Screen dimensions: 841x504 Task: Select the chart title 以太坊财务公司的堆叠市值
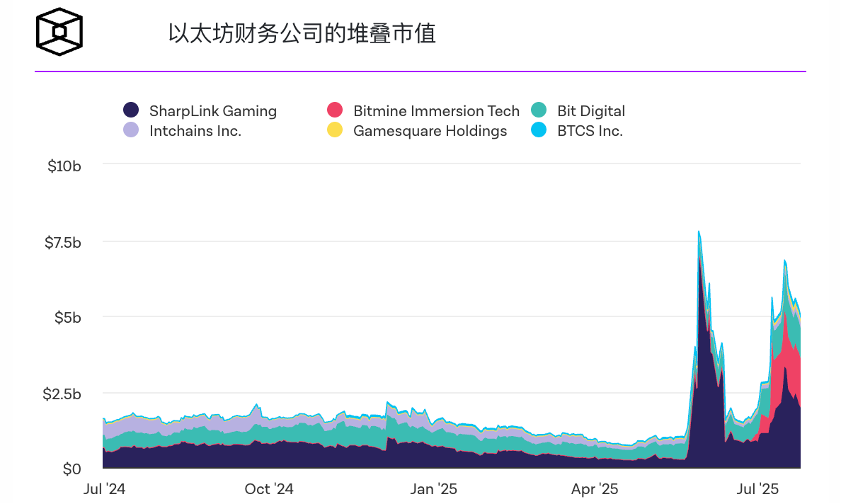coord(302,33)
